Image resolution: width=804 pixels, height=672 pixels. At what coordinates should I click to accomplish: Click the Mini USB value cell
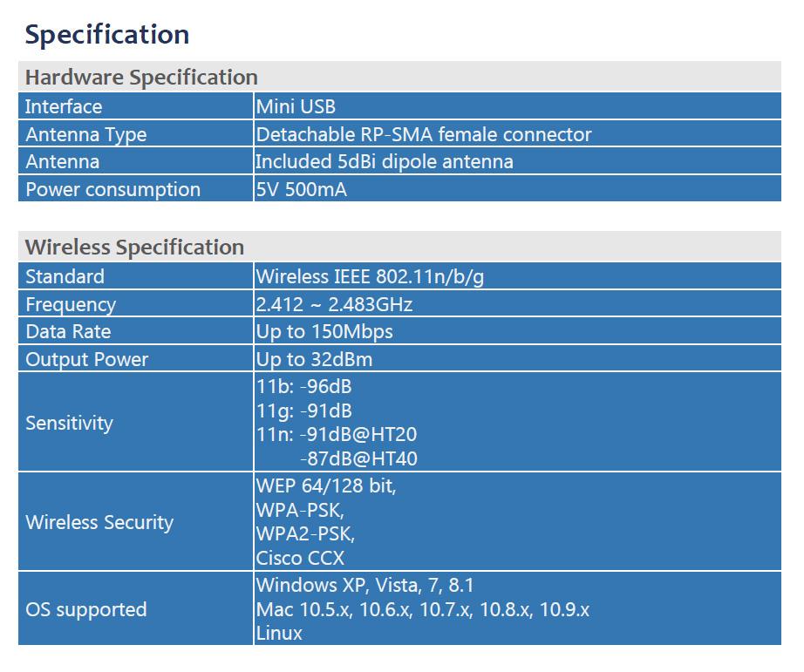[x=296, y=106]
